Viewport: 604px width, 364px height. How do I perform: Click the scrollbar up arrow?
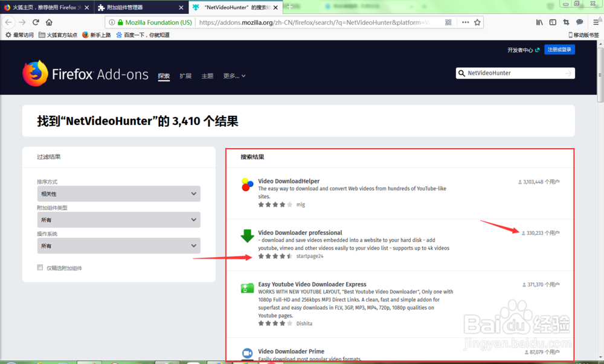(600, 44)
